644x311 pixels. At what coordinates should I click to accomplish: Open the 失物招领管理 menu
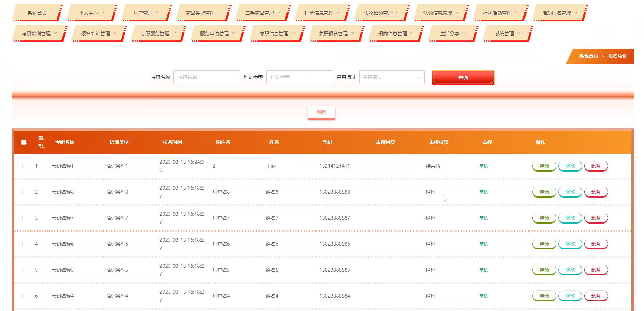[x=381, y=13]
